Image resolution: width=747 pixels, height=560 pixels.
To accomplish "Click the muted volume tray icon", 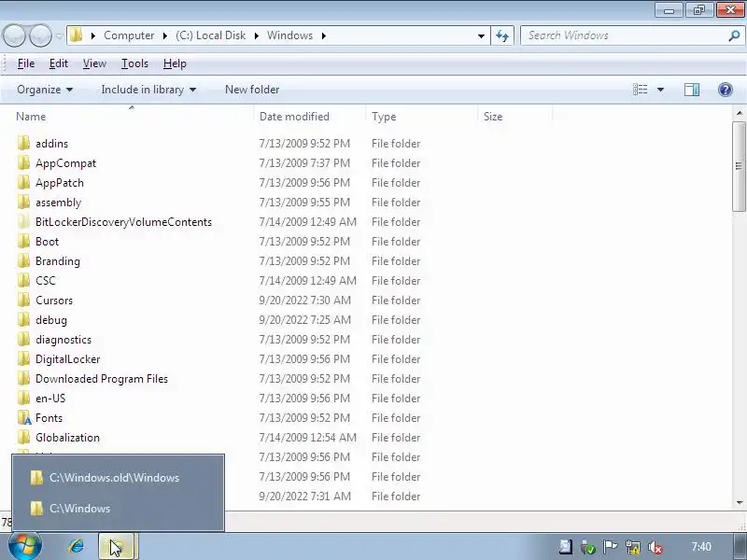I will pyautogui.click(x=656, y=547).
